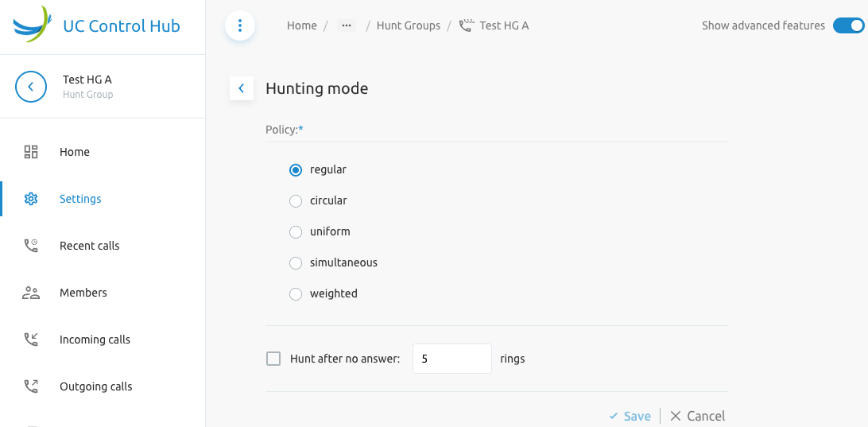This screenshot has width=868, height=427.
Task: Click the UC Control Hub logo icon
Action: (x=32, y=25)
